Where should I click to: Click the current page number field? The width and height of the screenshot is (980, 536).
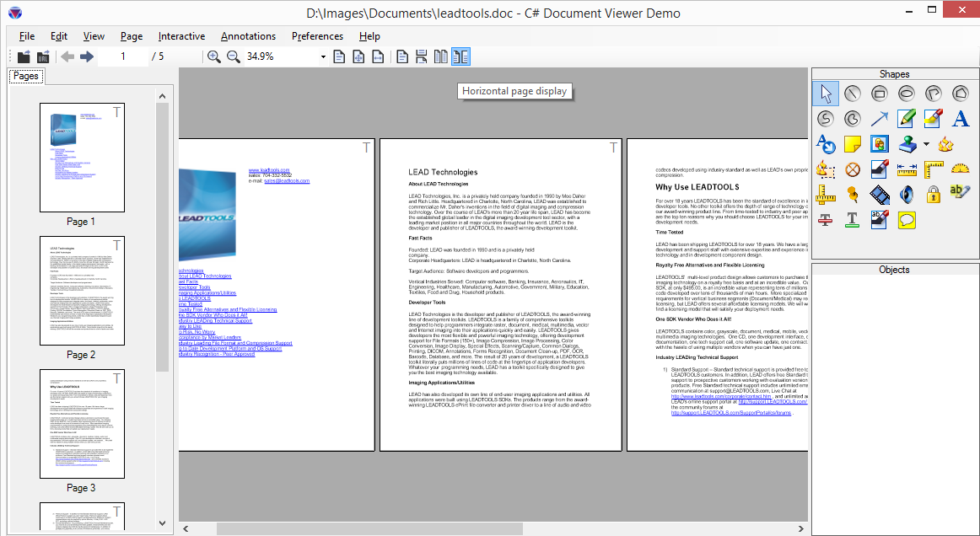[x=123, y=56]
